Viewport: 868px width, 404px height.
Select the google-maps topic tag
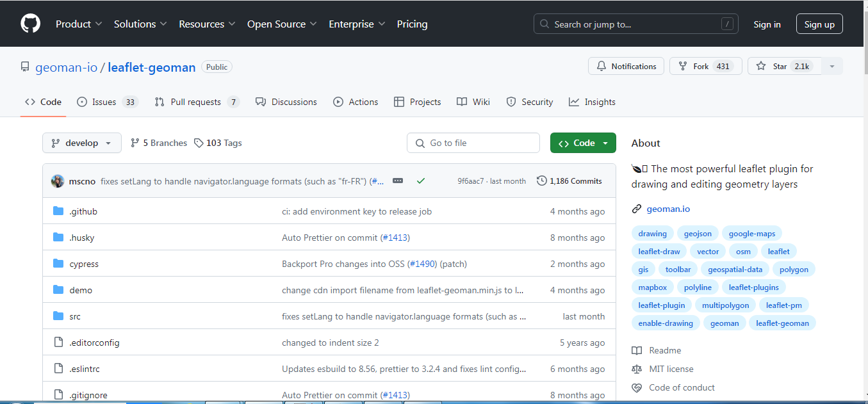click(x=752, y=234)
